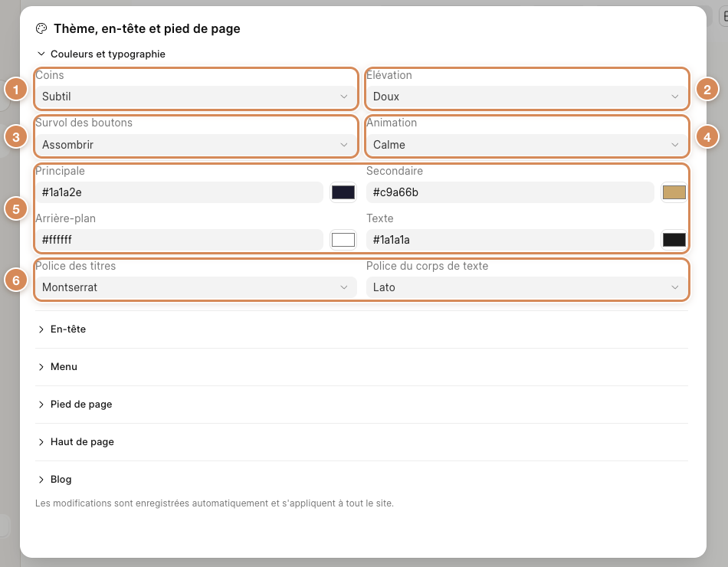Collapse the Couleurs et typographie section
The width and height of the screenshot is (728, 567).
(x=101, y=54)
